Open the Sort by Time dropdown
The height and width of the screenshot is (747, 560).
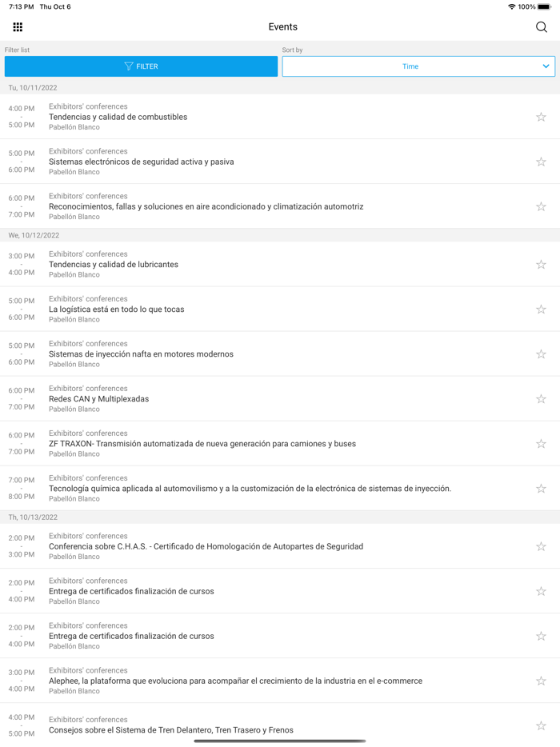(x=410, y=66)
